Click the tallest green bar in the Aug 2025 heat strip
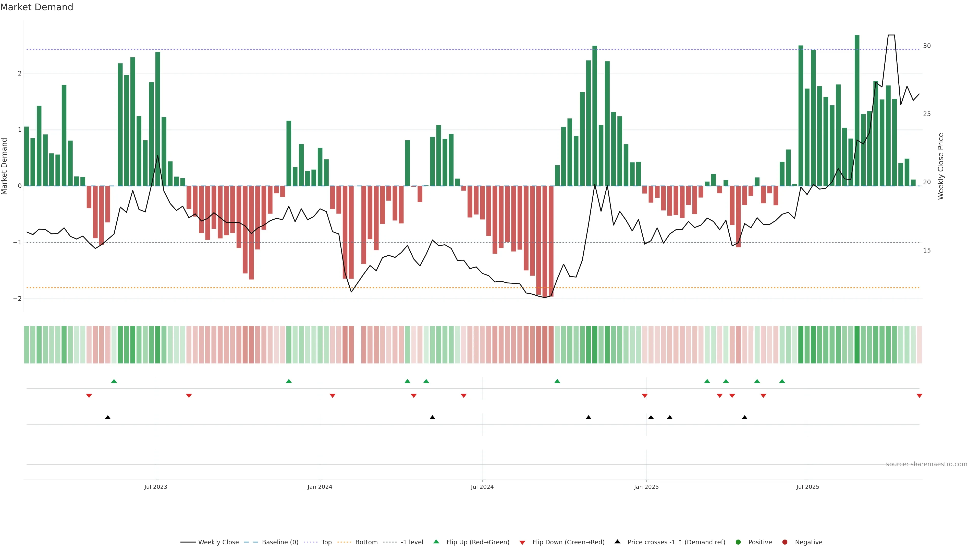This screenshot has height=551, width=980. click(857, 345)
